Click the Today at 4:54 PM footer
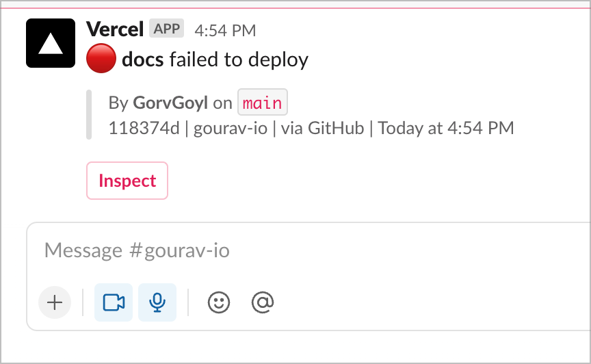The height and width of the screenshot is (364, 591). pyautogui.click(x=446, y=128)
